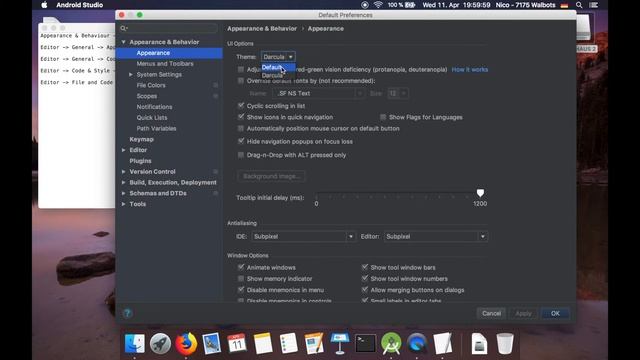Toggle Animate windows checkbox

(241, 267)
